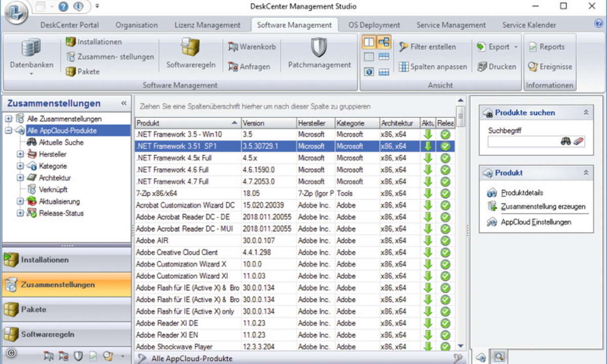Collapse the Produkt panel

[586, 172]
